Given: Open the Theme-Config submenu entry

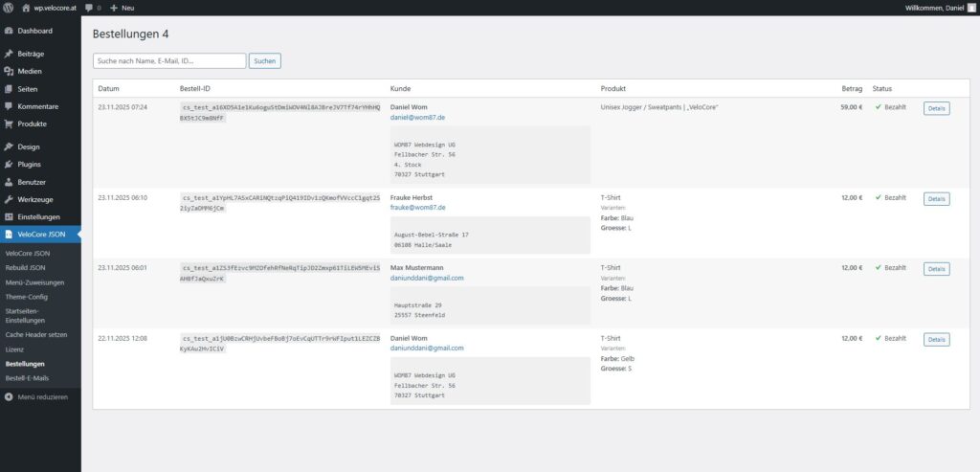Looking at the screenshot, I should click(x=27, y=297).
